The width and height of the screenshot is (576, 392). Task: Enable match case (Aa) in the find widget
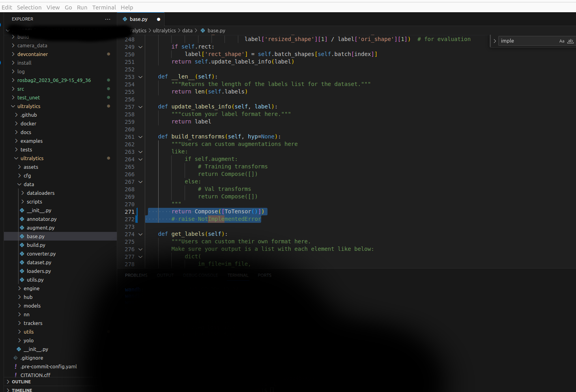tap(562, 41)
